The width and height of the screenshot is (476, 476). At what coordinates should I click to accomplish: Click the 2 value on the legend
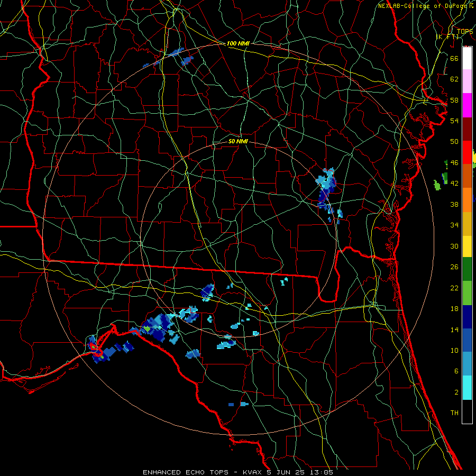click(456, 392)
